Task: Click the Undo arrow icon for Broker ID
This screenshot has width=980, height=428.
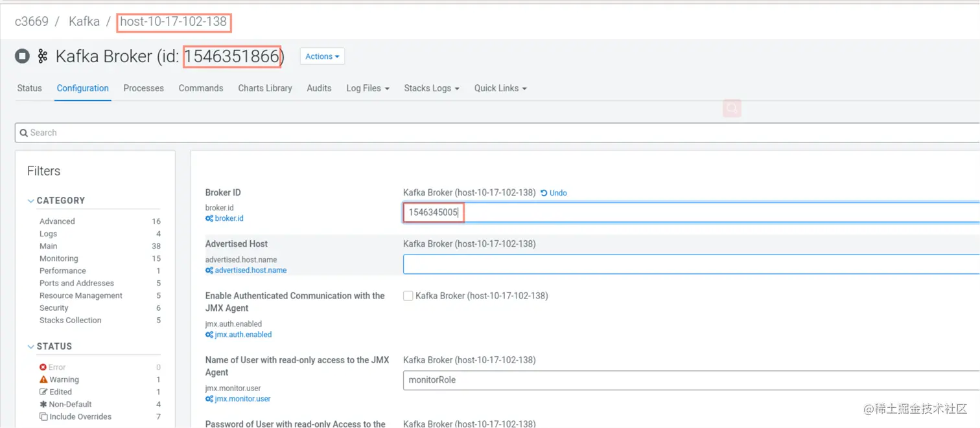Action: [544, 193]
